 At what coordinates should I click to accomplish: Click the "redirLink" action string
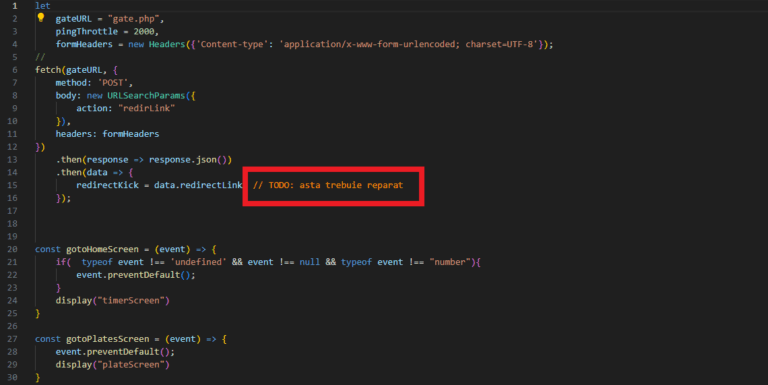point(146,108)
